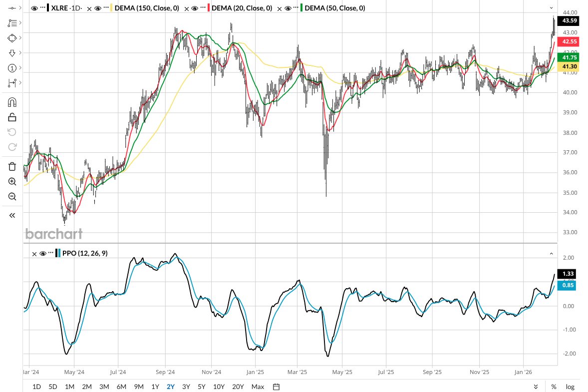The height and width of the screenshot is (392, 588).
Task: Select the down arrow marker tool
Action: pos(12,53)
